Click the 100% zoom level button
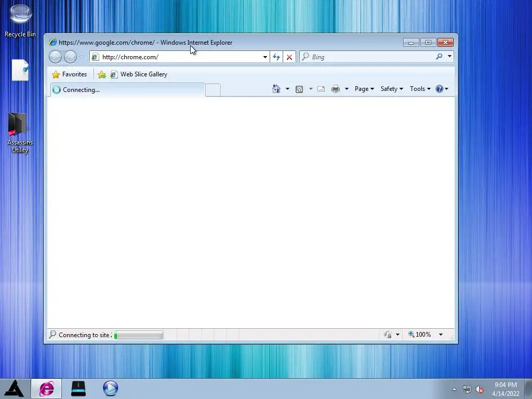 [x=420, y=335]
